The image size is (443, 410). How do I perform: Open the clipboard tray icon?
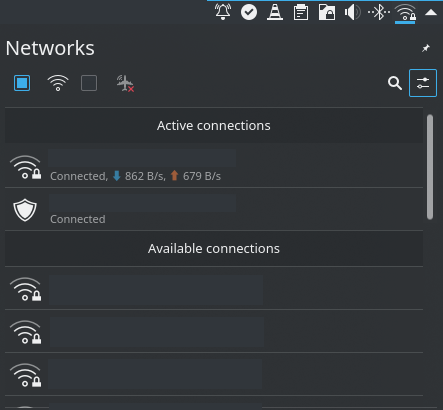click(x=301, y=12)
